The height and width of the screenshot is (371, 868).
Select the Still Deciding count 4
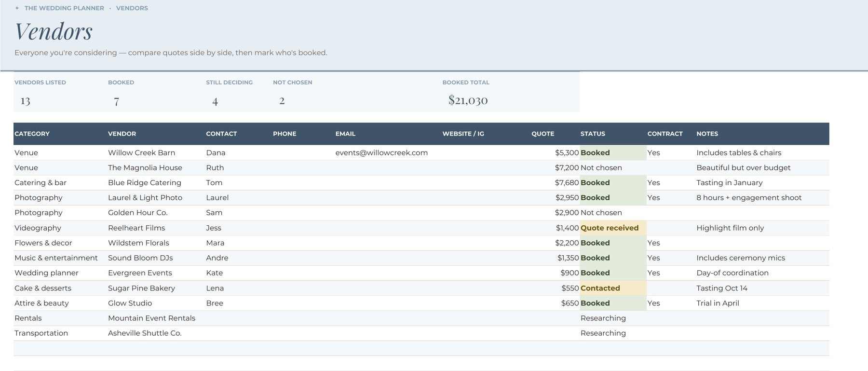click(215, 101)
